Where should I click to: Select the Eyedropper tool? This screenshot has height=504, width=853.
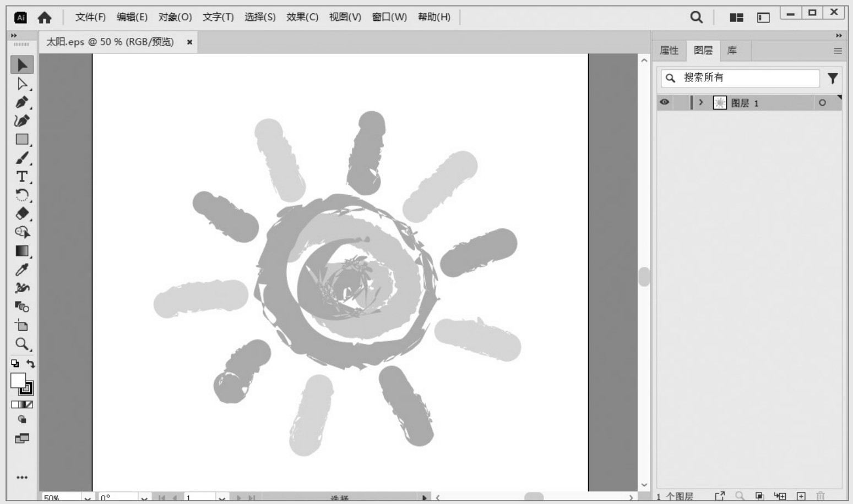[21, 270]
